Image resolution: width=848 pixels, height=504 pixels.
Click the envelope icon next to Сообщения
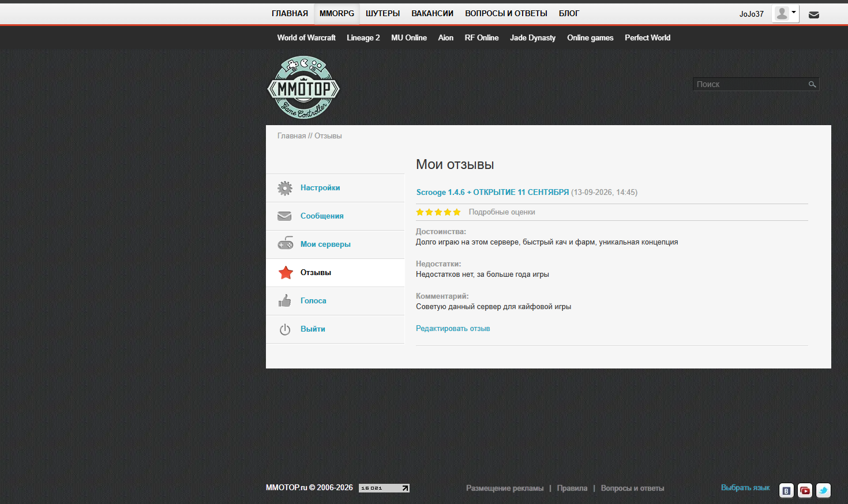[x=284, y=216]
